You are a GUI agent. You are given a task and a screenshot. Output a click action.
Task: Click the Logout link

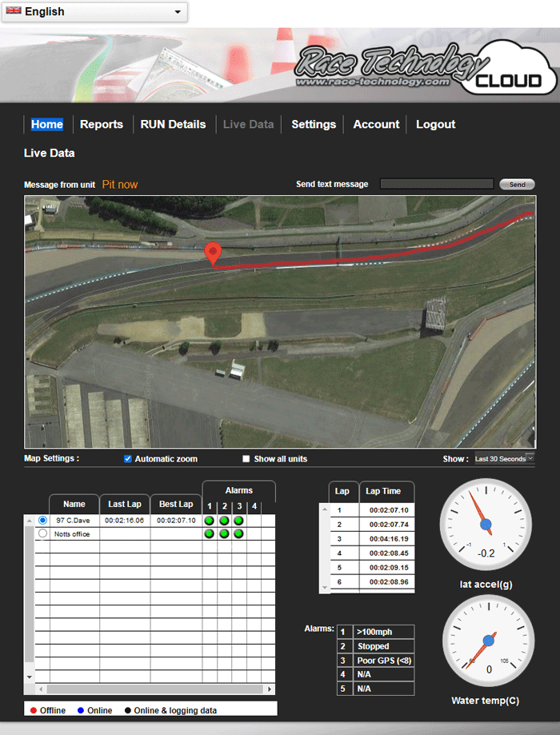435,124
